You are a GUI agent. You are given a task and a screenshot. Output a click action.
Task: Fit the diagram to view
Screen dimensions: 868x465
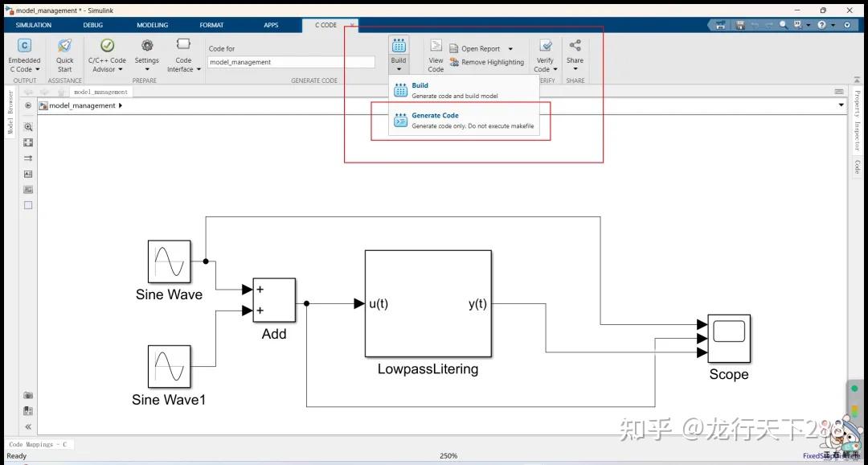[28, 142]
